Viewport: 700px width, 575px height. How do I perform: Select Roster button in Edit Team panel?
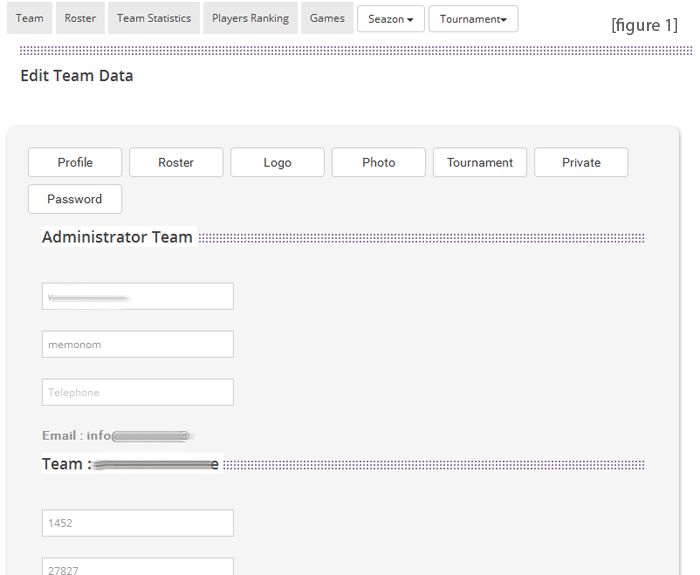pos(176,162)
